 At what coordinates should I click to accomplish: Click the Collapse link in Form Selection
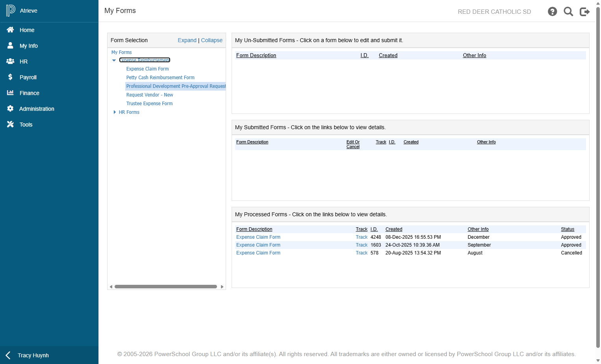point(212,40)
